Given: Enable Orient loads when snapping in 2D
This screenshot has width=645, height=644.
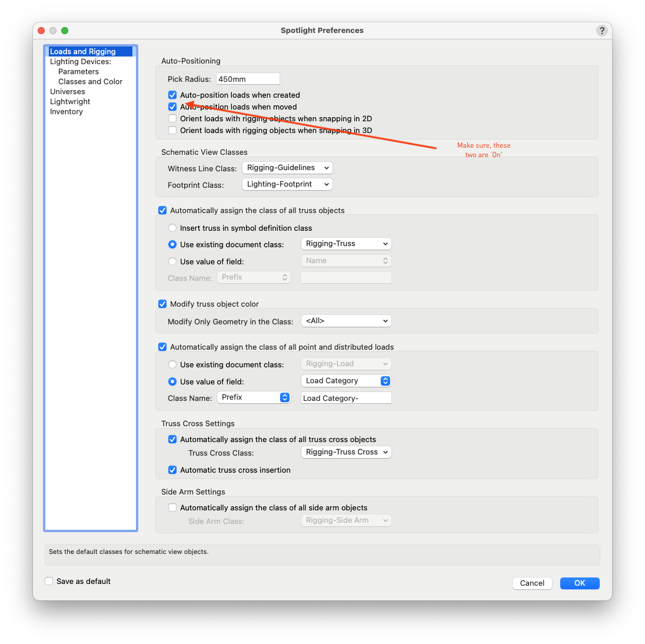Looking at the screenshot, I should [172, 118].
